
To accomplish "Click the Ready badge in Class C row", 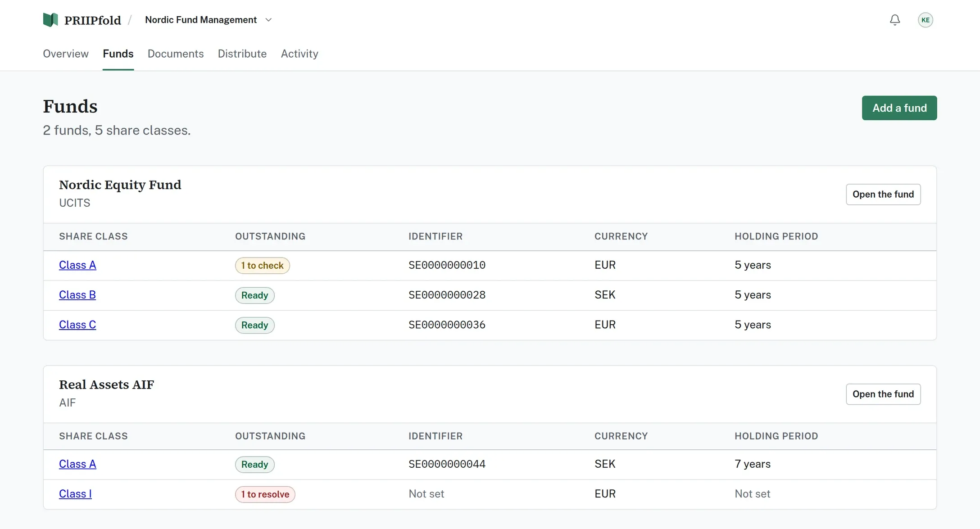I will pos(254,325).
